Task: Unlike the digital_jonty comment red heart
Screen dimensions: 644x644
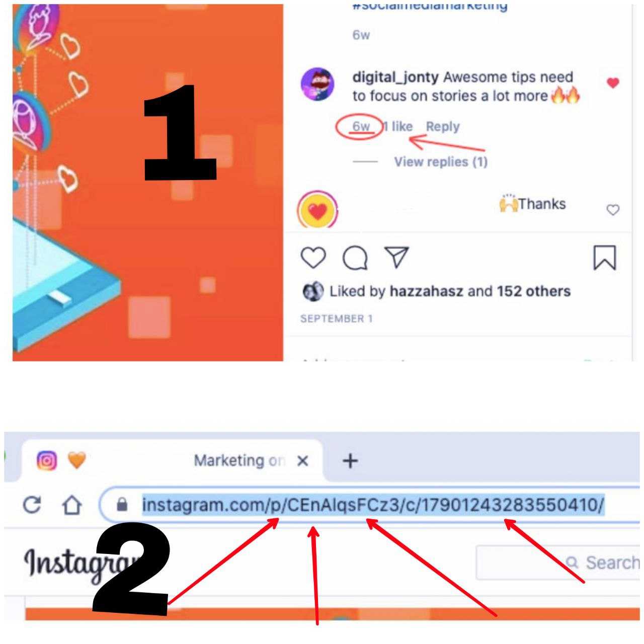Action: [612, 83]
